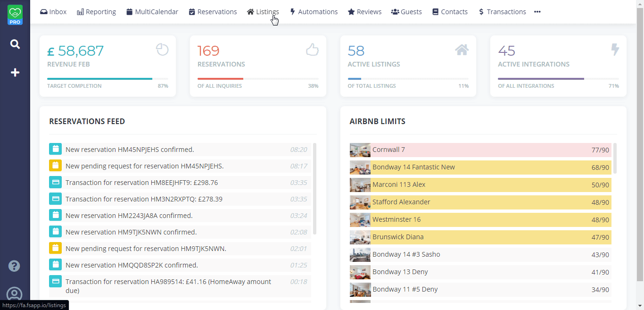
Task: Go to Reviews page
Action: [364, 12]
